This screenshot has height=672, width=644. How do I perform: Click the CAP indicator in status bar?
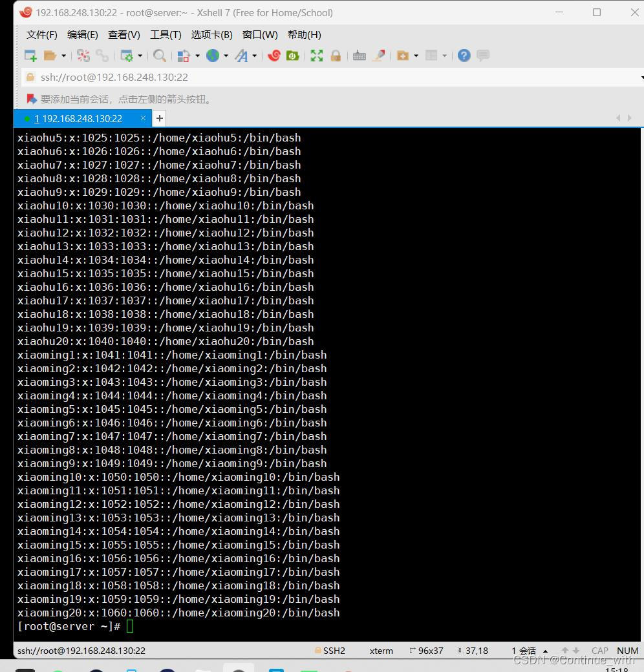[x=600, y=651]
